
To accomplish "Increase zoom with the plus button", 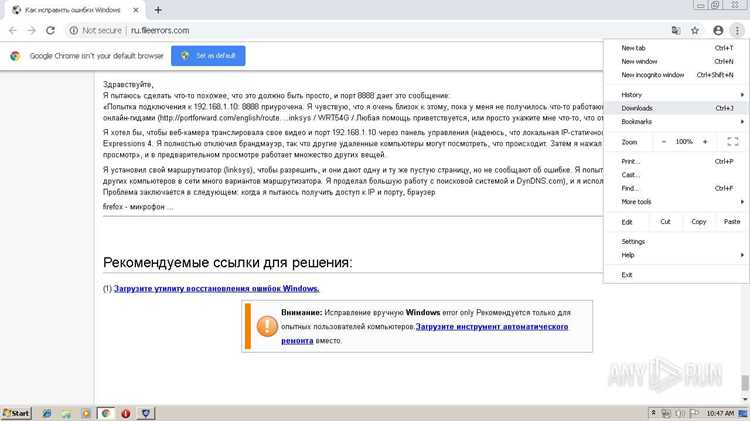I will point(705,142).
